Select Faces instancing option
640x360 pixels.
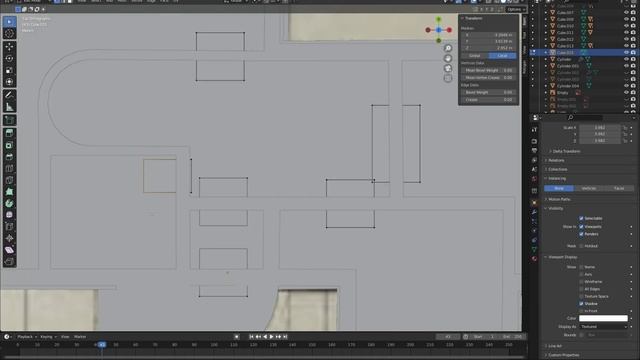619,188
